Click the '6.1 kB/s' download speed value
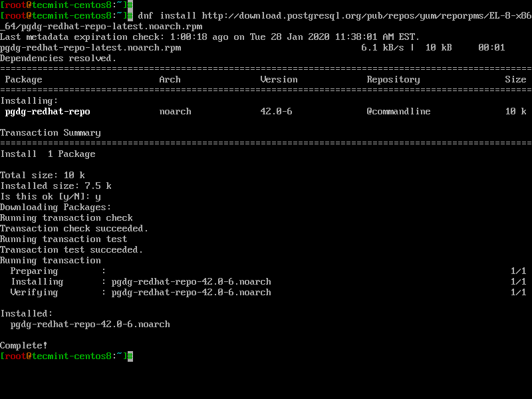The width and height of the screenshot is (532, 399). [x=383, y=47]
